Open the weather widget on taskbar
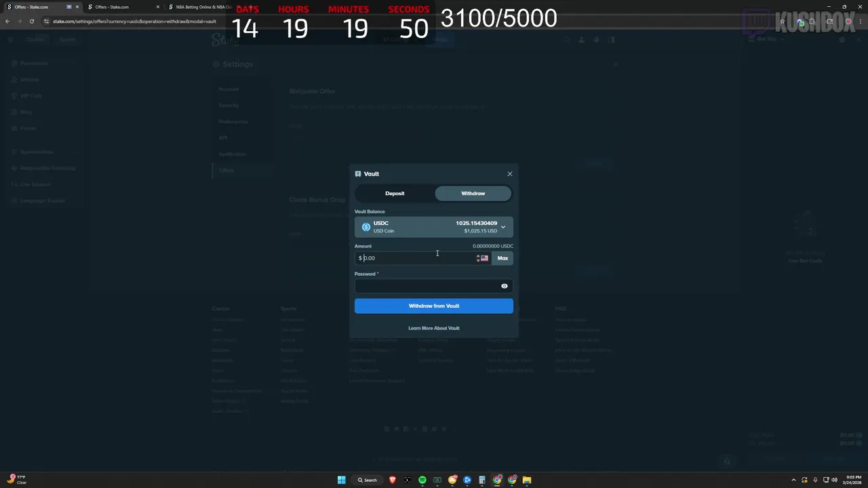The height and width of the screenshot is (488, 868). click(x=18, y=480)
